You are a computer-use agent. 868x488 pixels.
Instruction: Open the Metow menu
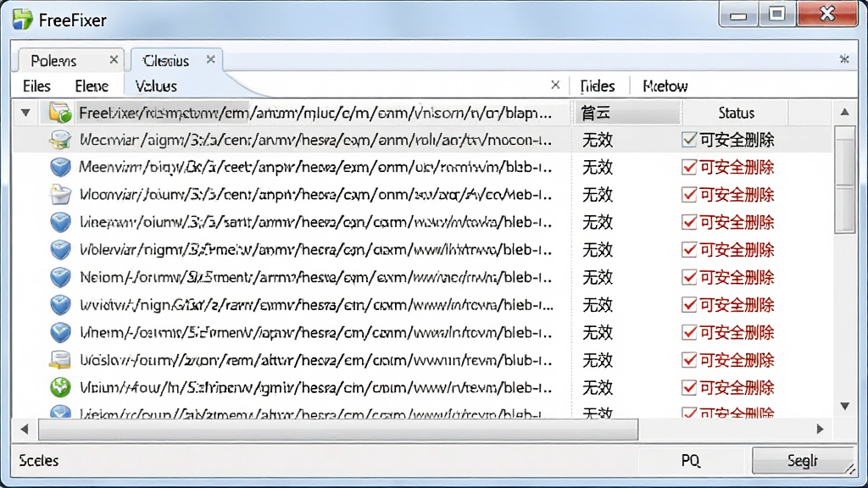click(665, 86)
